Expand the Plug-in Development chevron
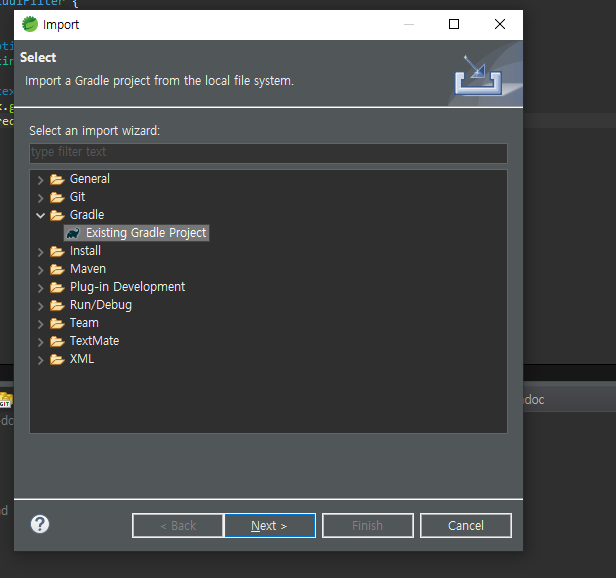The image size is (616, 578). pyautogui.click(x=40, y=288)
